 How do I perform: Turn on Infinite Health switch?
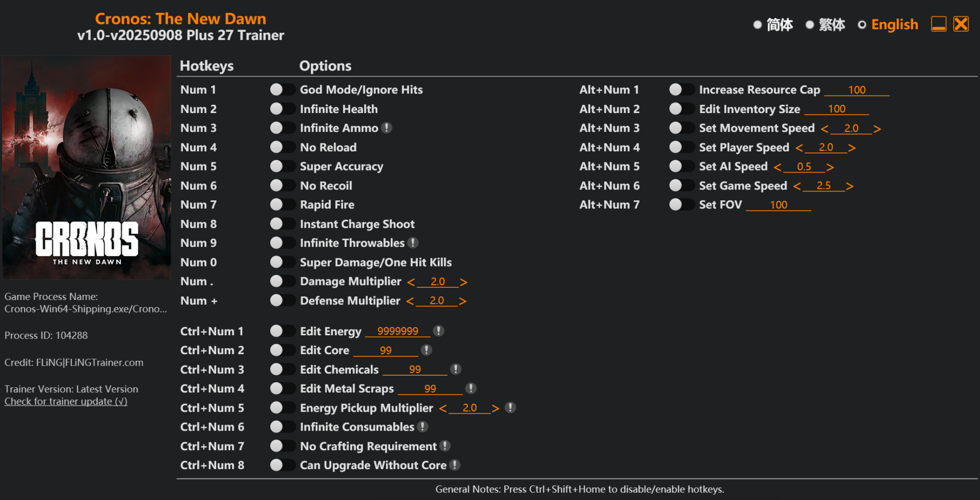[282, 109]
